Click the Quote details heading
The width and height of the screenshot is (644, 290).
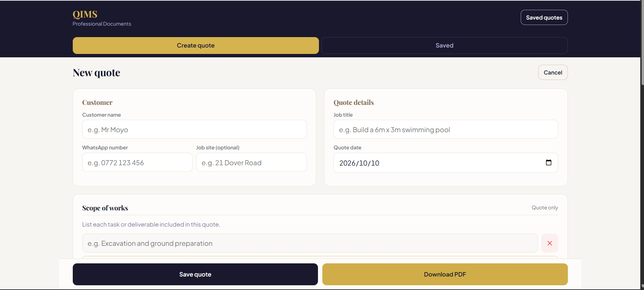coord(354,103)
